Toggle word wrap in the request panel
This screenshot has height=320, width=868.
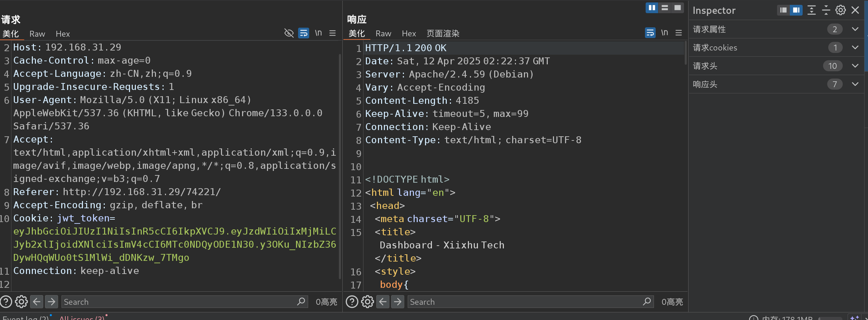click(x=304, y=33)
